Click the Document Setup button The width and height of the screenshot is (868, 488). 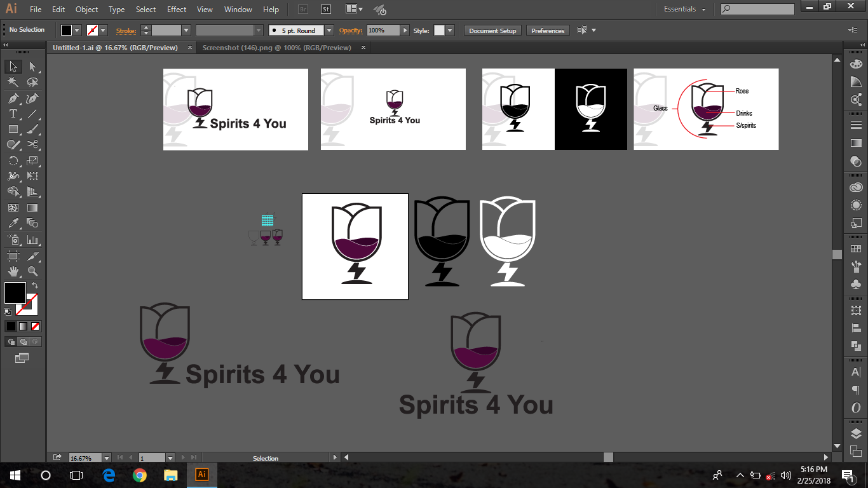492,30
